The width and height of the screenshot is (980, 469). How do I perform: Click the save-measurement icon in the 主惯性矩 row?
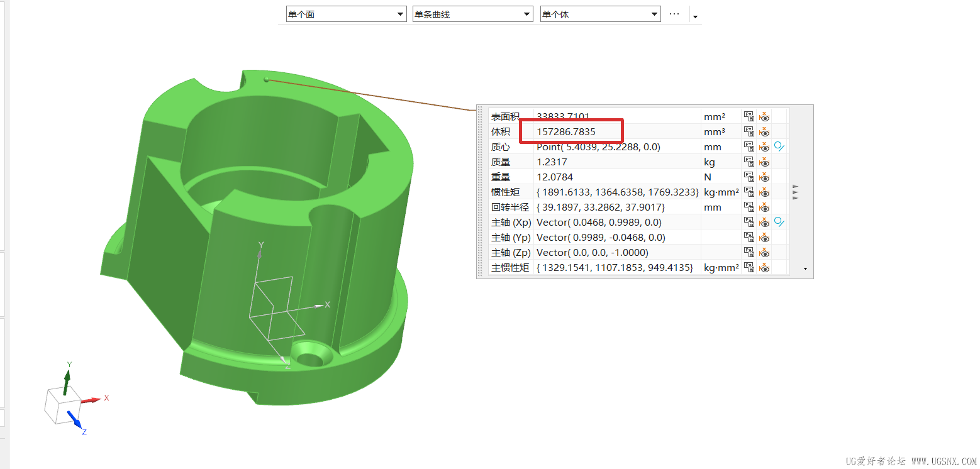click(749, 267)
